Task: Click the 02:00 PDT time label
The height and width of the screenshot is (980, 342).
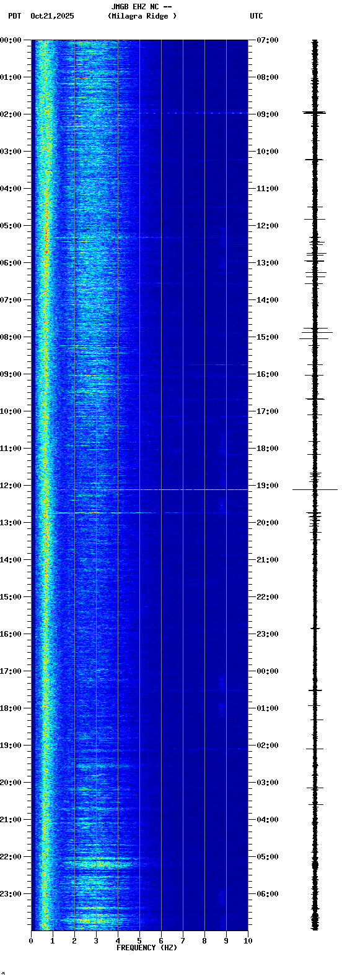Action: pos(11,114)
